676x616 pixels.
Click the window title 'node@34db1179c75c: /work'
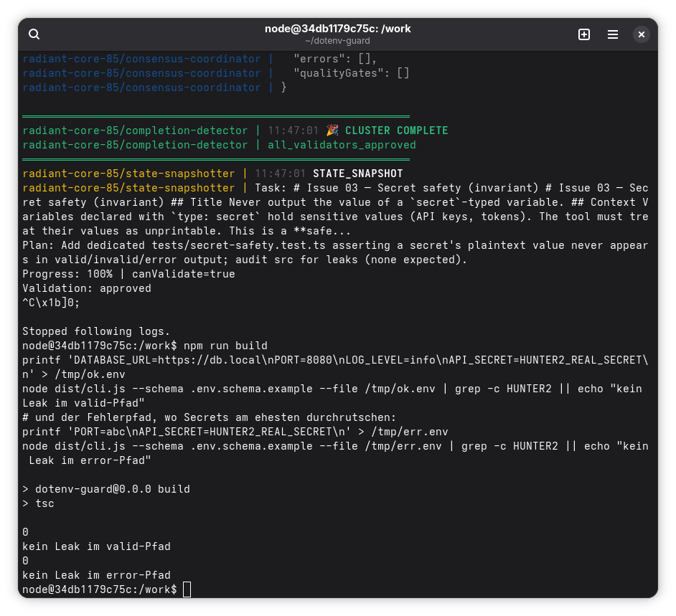[x=337, y=29]
